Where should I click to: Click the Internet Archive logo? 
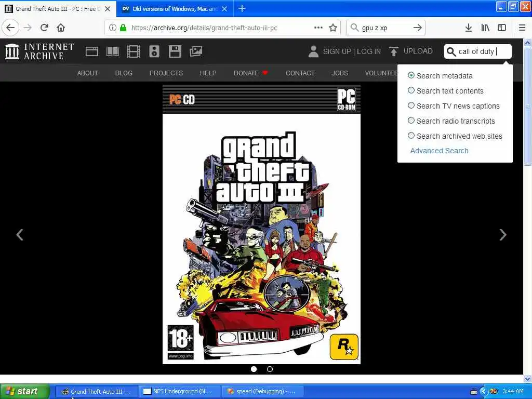pos(39,51)
